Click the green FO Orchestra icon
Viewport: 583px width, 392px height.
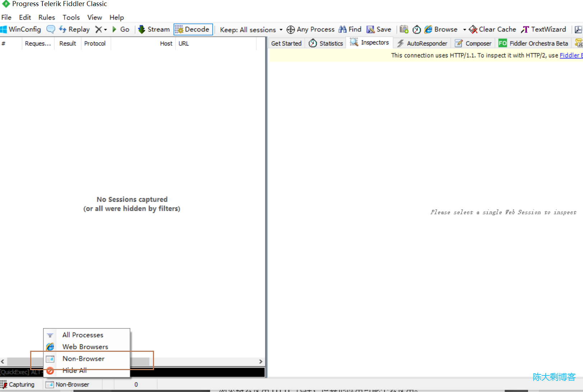[503, 43]
